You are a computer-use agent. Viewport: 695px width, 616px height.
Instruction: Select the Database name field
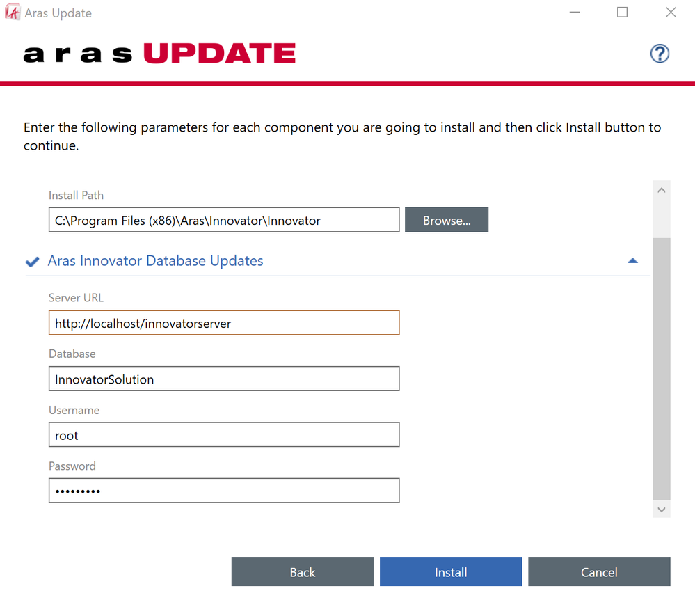(x=223, y=379)
